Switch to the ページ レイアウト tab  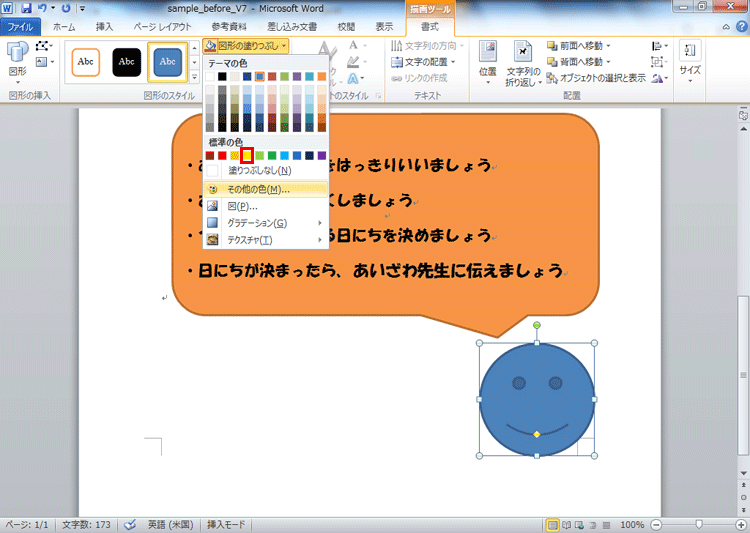162,27
